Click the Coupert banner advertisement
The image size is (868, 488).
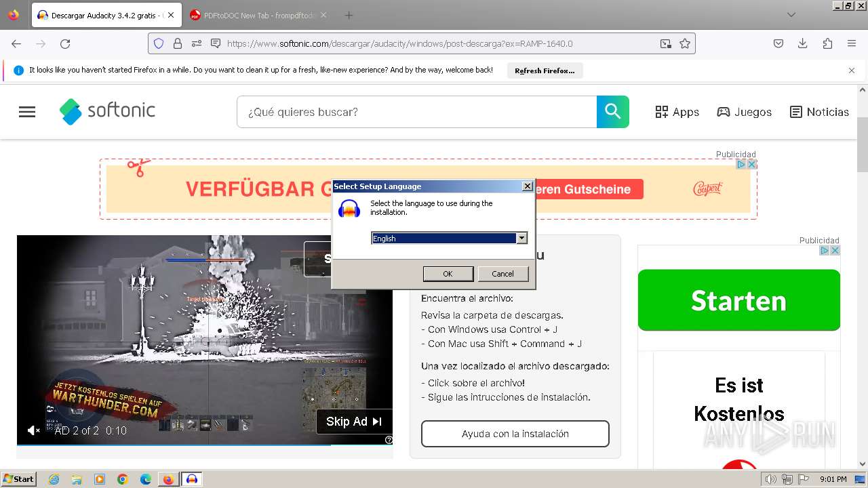429,189
